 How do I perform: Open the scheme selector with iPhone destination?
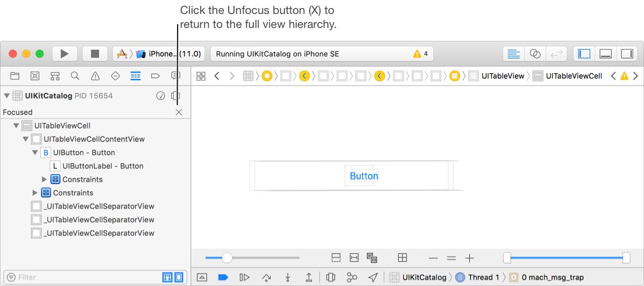[159, 54]
